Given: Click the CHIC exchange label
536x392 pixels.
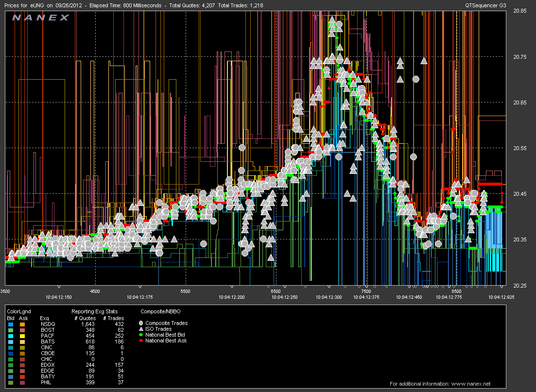Looking at the screenshot, I should point(47,359).
